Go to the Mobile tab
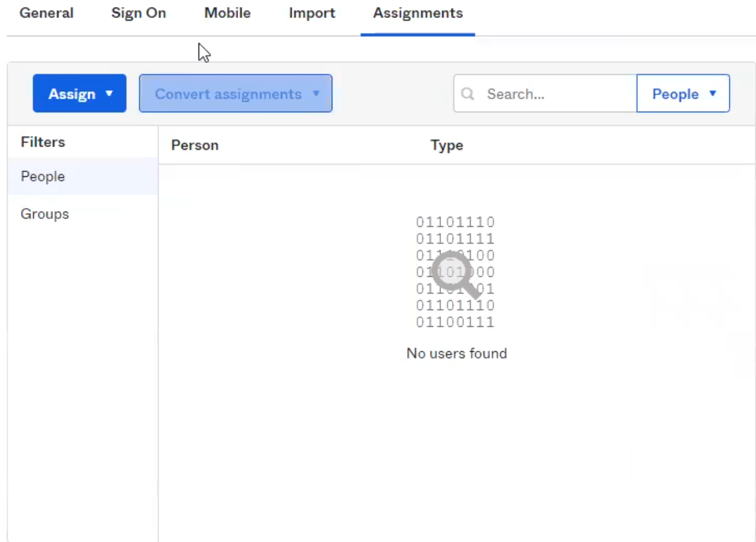This screenshot has width=756, height=542. click(x=228, y=13)
